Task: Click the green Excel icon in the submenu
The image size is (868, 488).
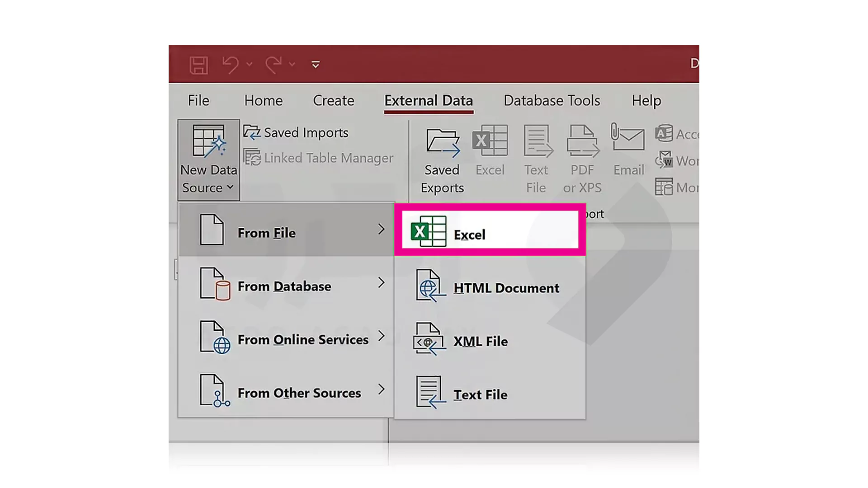Action: (429, 231)
